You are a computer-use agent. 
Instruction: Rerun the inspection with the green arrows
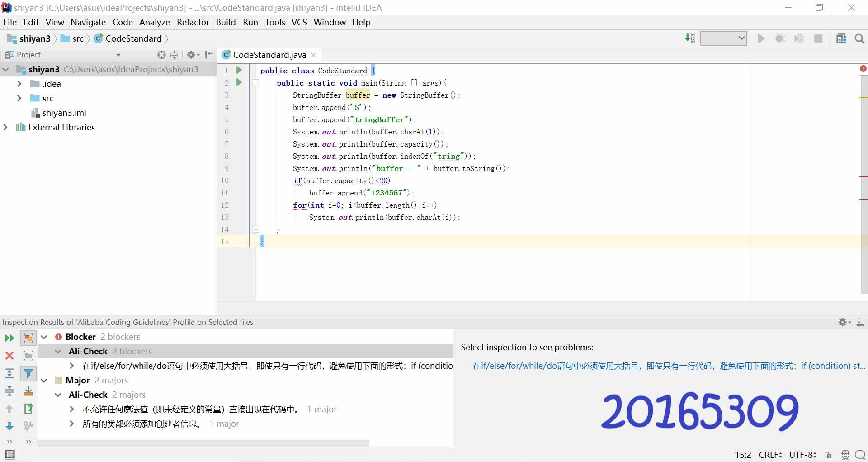[x=9, y=338]
